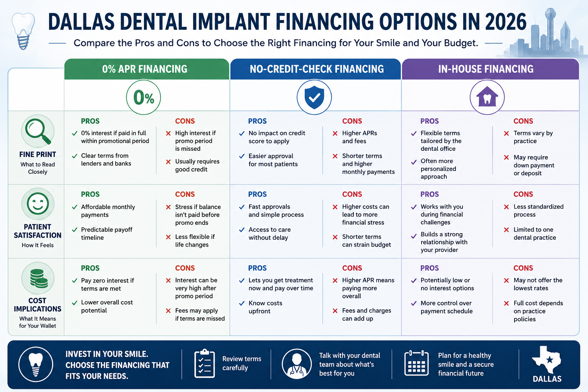
Task: Click the red X beside 'Terms vary by practice'
Action: click(506, 134)
